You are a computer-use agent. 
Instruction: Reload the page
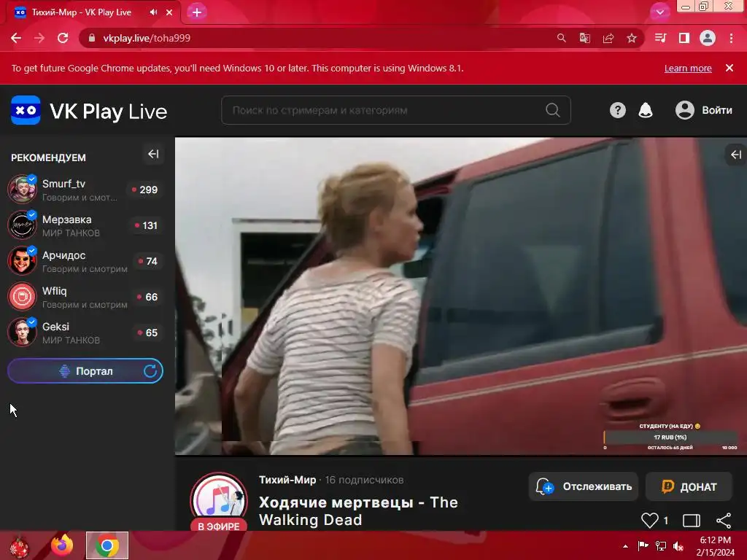coord(63,38)
